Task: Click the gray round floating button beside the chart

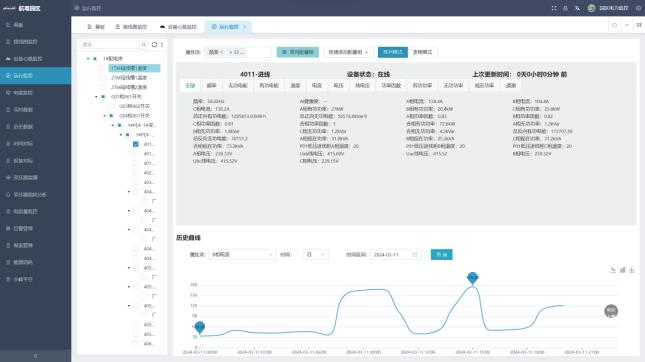Action: pyautogui.click(x=611, y=311)
